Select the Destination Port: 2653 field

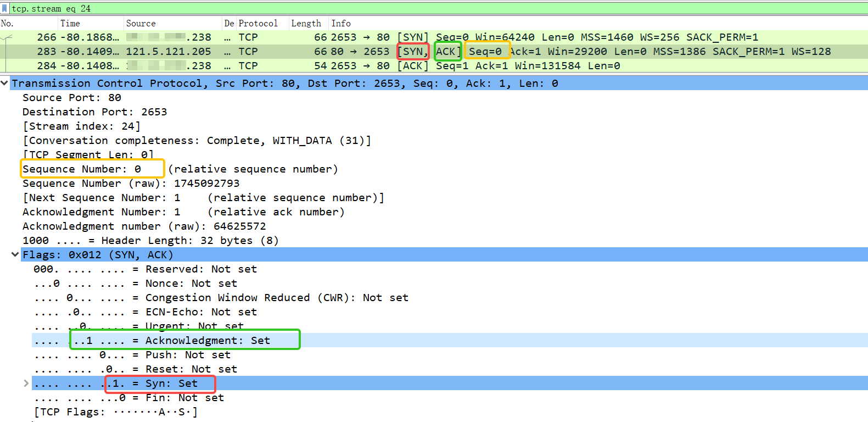[94, 112]
